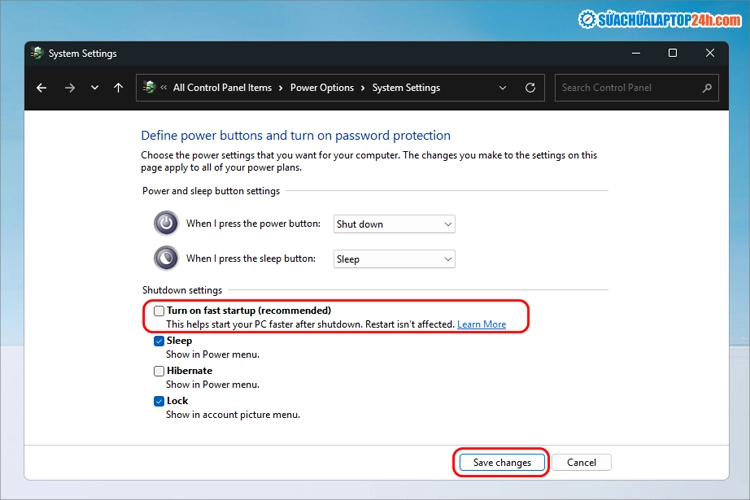Click the Back navigation arrow
This screenshot has height=500, width=750.
[x=42, y=88]
